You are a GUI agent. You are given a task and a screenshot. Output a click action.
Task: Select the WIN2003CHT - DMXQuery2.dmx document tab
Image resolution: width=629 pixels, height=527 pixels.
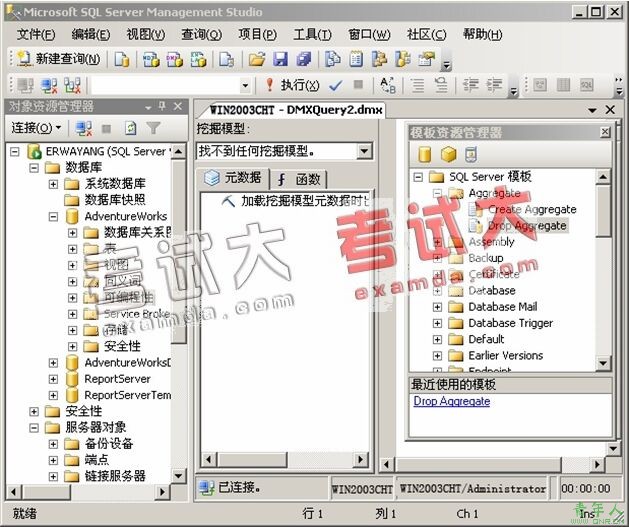coord(296,110)
